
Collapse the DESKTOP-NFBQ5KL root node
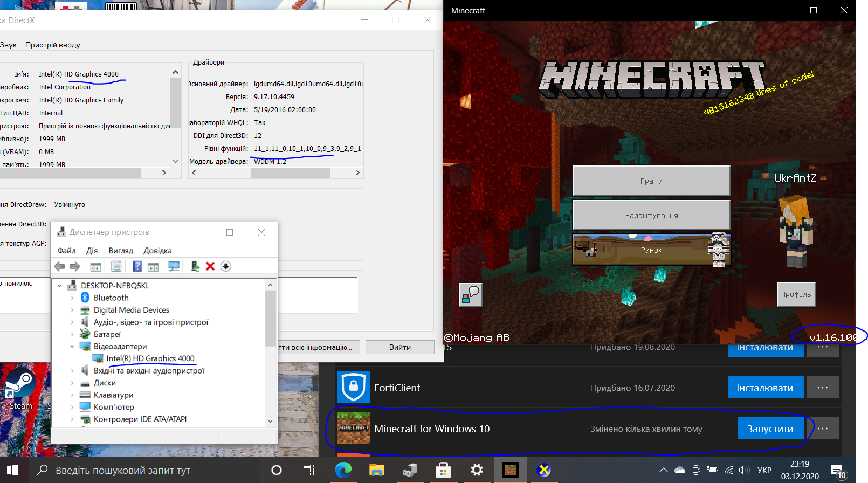59,286
